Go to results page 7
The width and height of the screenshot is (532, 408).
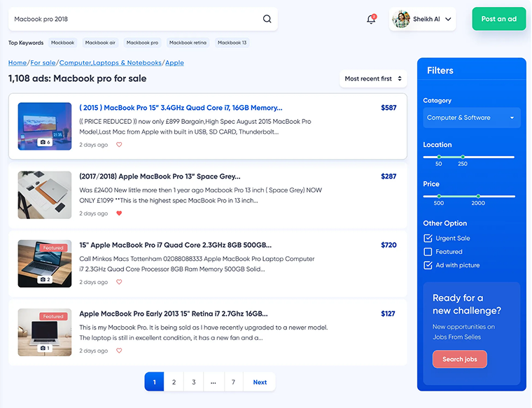[233, 382]
